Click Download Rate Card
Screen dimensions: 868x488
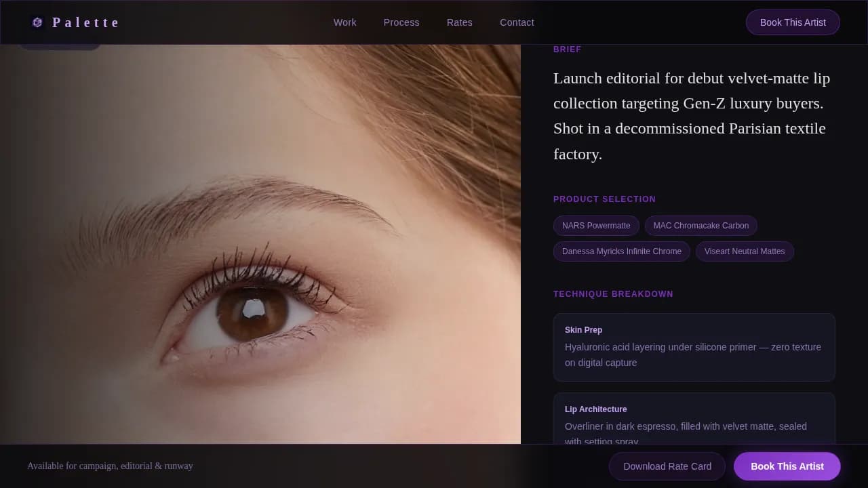click(x=667, y=466)
